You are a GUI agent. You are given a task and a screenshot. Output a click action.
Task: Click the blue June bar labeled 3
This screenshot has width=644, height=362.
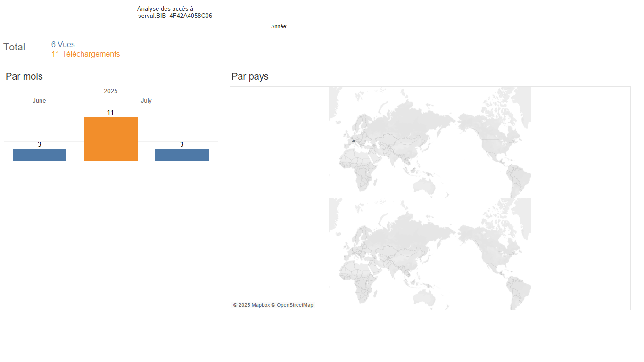tap(40, 155)
